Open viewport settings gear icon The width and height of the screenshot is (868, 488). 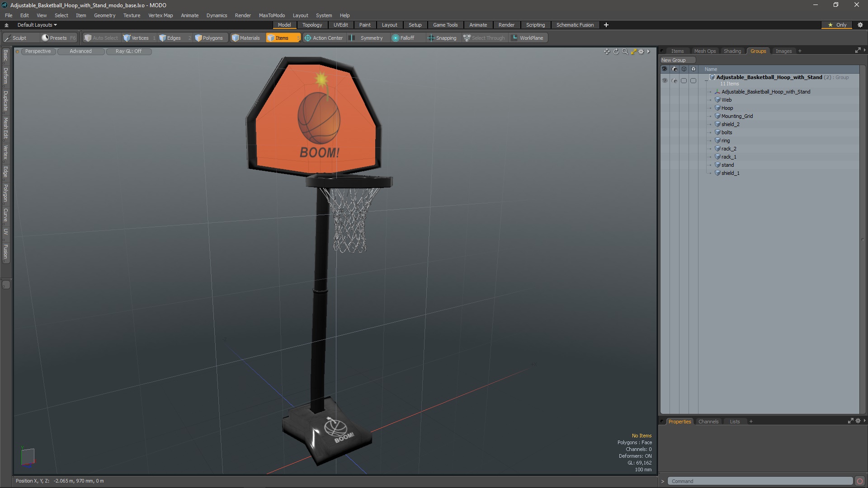641,52
